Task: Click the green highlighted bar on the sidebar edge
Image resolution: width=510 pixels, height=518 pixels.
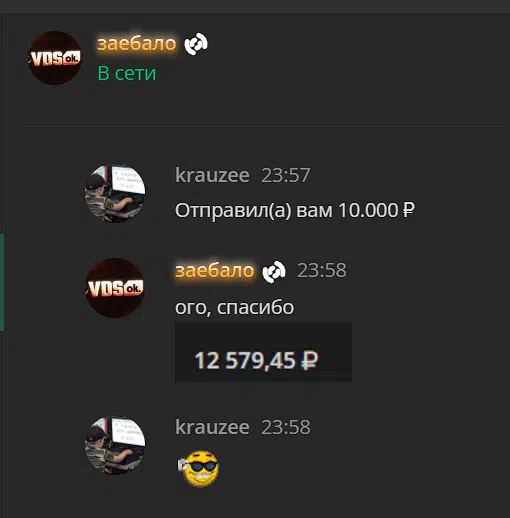Action: (x=2, y=282)
